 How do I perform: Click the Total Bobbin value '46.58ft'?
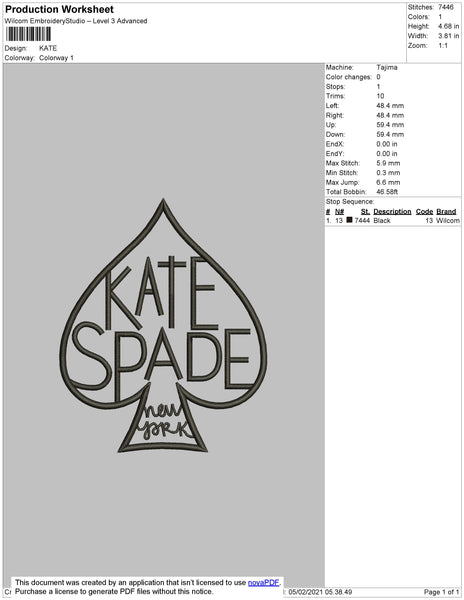[x=387, y=192]
